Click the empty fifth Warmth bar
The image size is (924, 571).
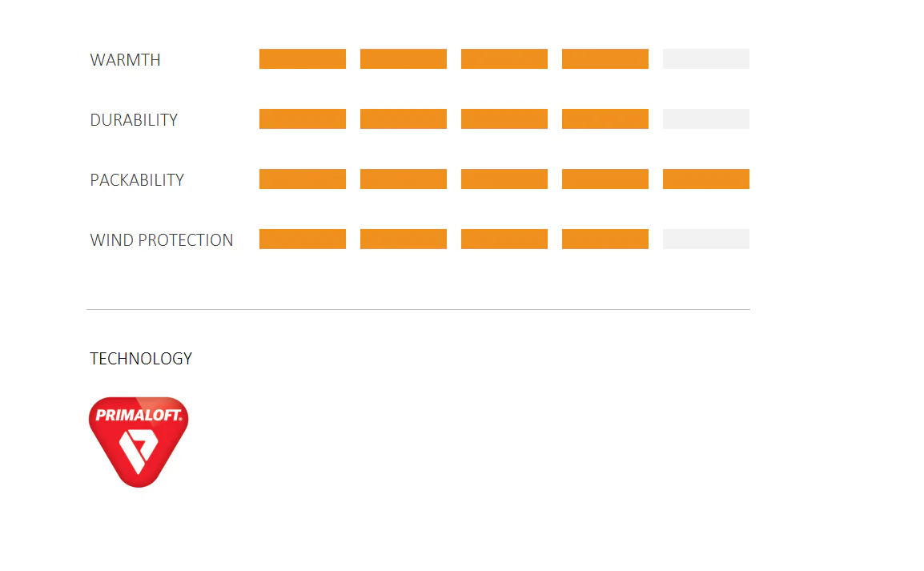tap(706, 59)
